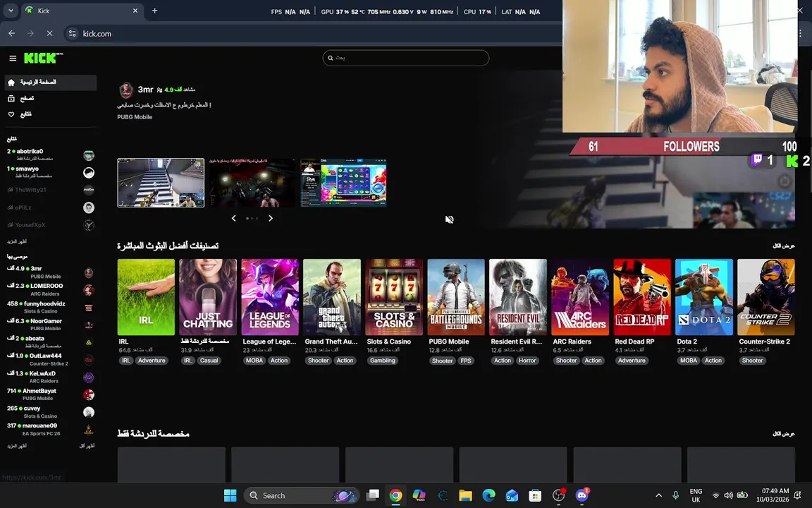Click the Adventure tag under IRL

(152, 361)
